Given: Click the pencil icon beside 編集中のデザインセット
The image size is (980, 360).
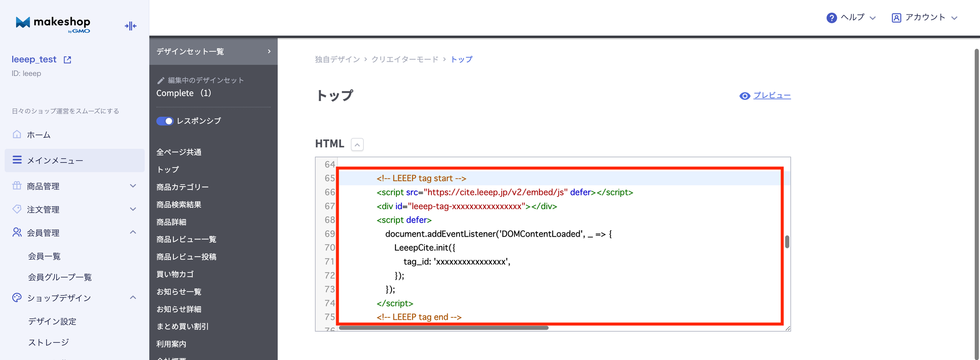Looking at the screenshot, I should coord(161,80).
